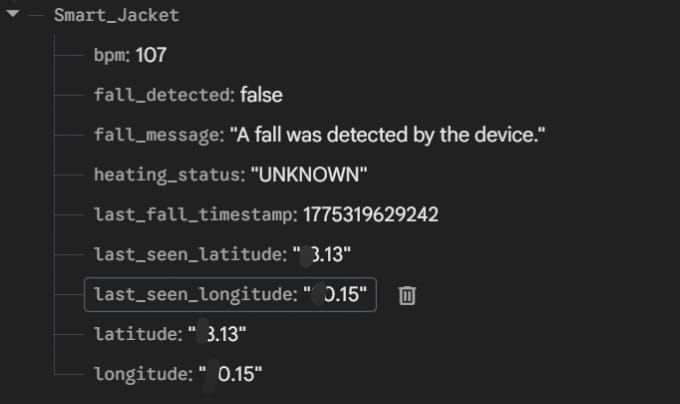Edit the fall_message text value
The image size is (680, 404).
coord(387,135)
